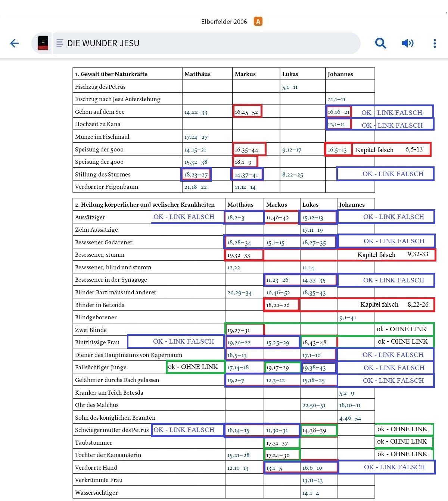Open Matthäus 18,5–13 link
Image resolution: width=448 pixels, height=501 pixels.
237,356
